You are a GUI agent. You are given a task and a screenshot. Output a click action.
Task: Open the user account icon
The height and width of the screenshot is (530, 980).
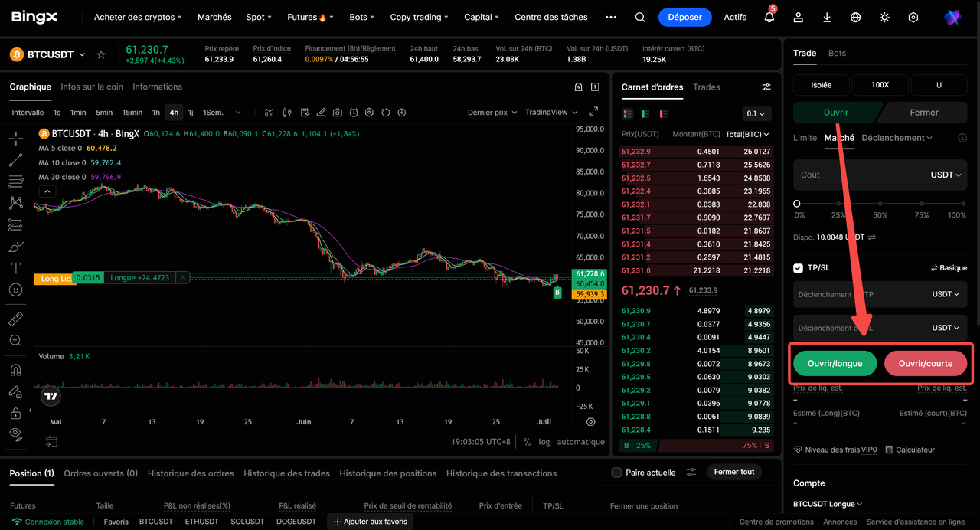click(x=799, y=17)
